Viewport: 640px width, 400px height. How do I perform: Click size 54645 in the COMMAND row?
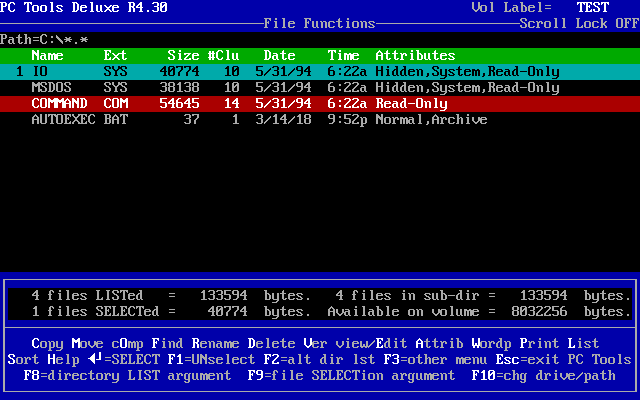coord(180,103)
